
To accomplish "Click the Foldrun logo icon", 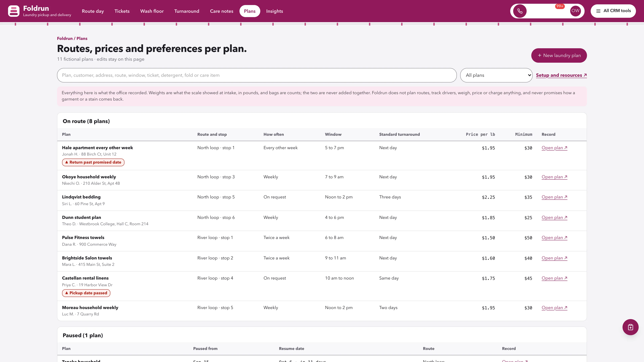I will [x=13, y=11].
